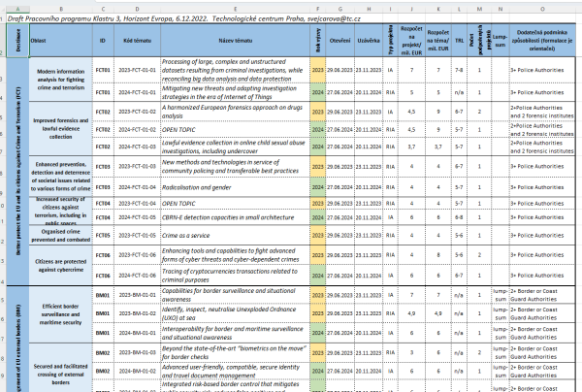
Task: Click the 'Uzávěrka' header cell
Action: (x=368, y=43)
